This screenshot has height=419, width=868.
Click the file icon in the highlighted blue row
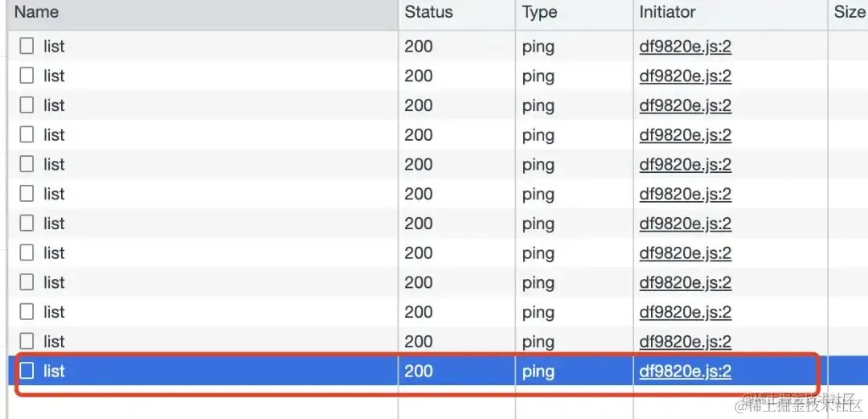click(x=27, y=371)
